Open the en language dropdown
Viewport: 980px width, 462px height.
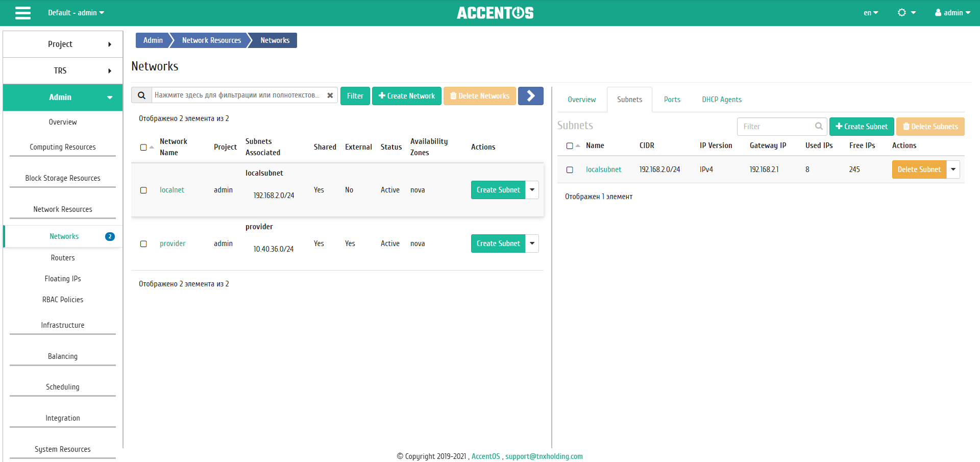point(871,13)
